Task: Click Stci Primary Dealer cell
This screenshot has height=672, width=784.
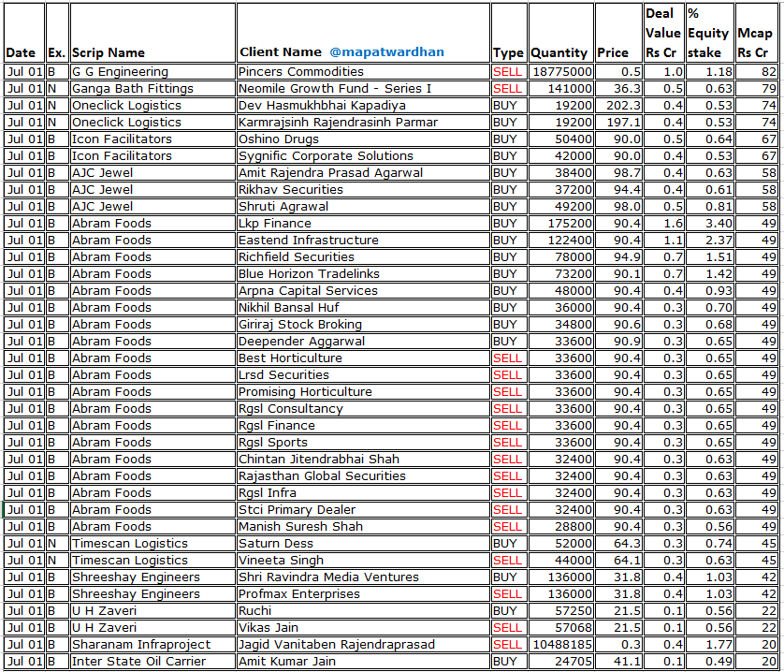Action: coord(364,509)
